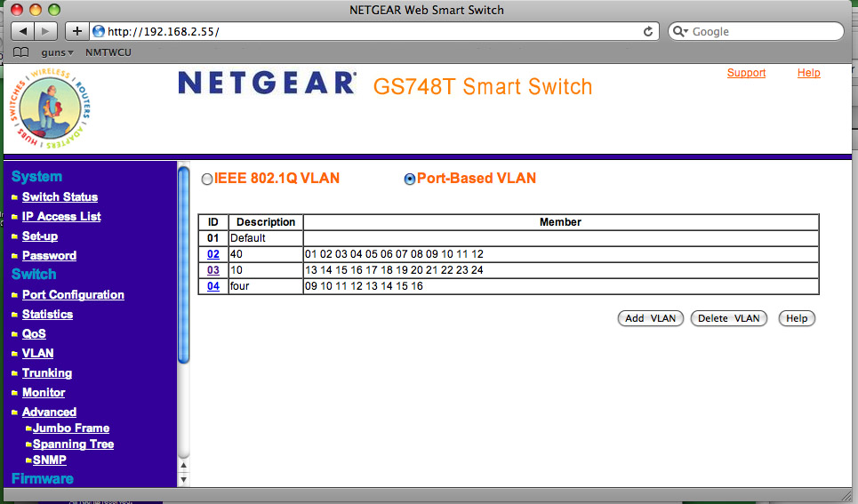Click the 'Member' column header
Screen dimensions: 858x504
(561, 222)
